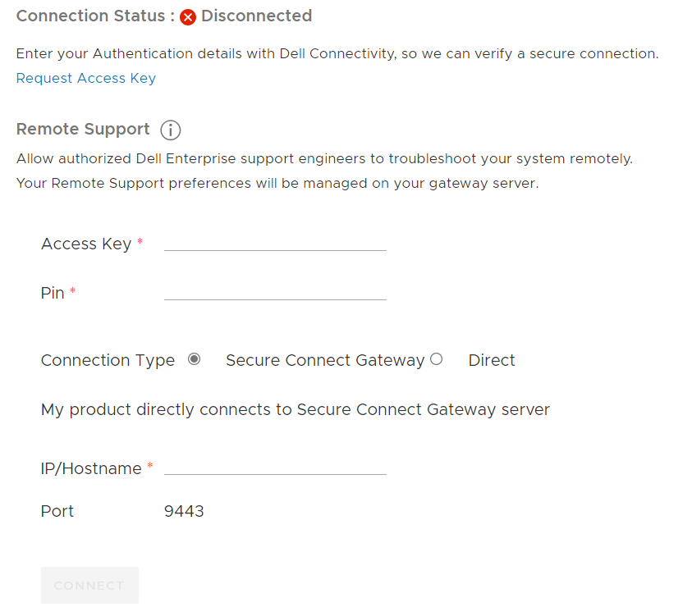
Task: Click the Connection Status heading
Action: coord(92,16)
